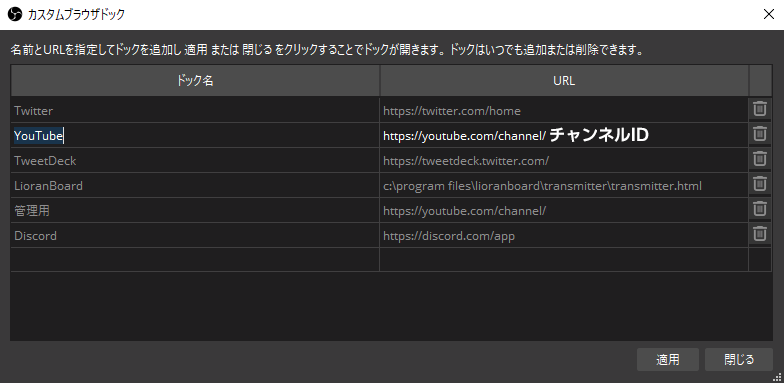Click the YouTube dock name field
This screenshot has height=383, width=784.
(x=195, y=135)
